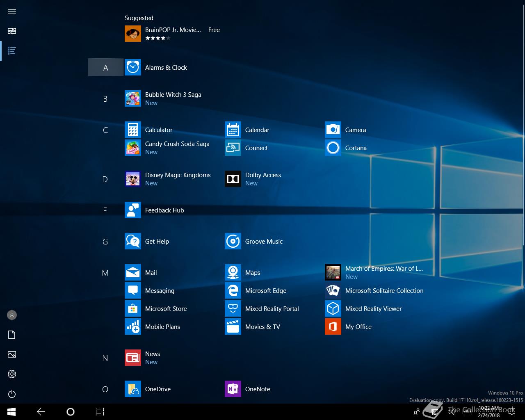The image size is (525, 420).
Task: Launch March of Empires game
Action: point(374,272)
